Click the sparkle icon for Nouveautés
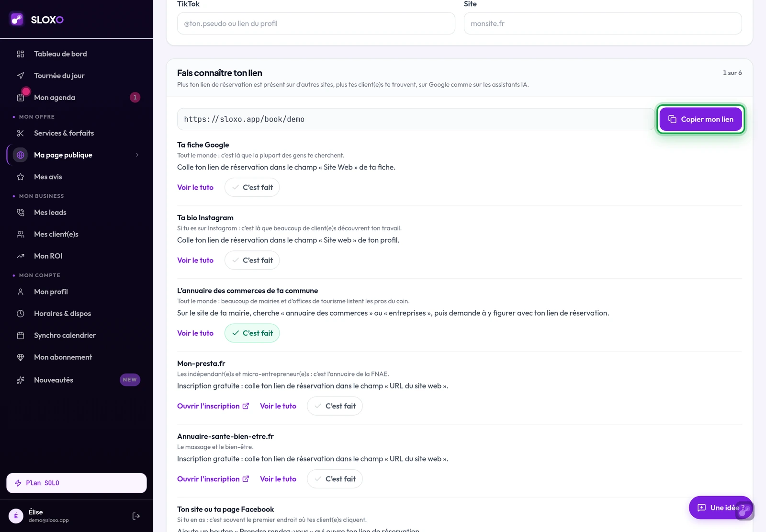 [20, 380]
